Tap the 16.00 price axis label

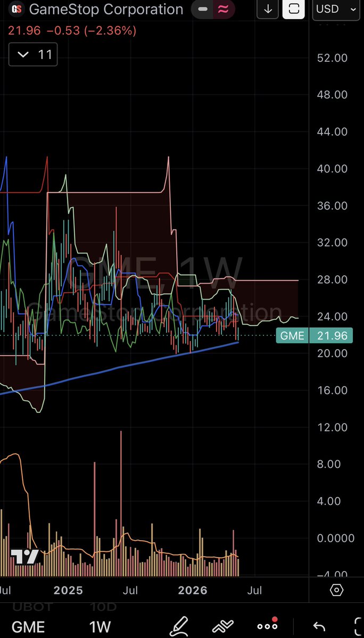[x=332, y=390]
